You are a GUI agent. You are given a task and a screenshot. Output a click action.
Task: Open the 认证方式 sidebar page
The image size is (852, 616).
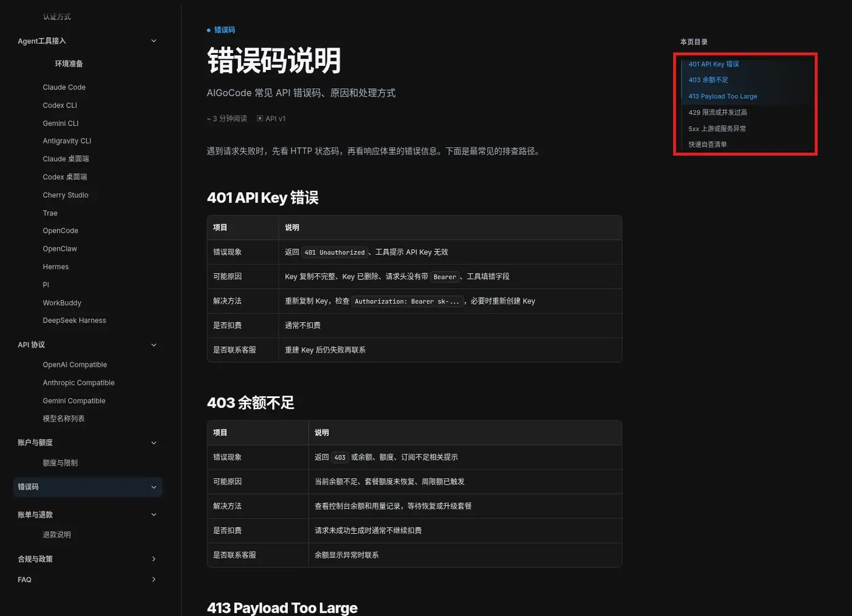(x=57, y=17)
